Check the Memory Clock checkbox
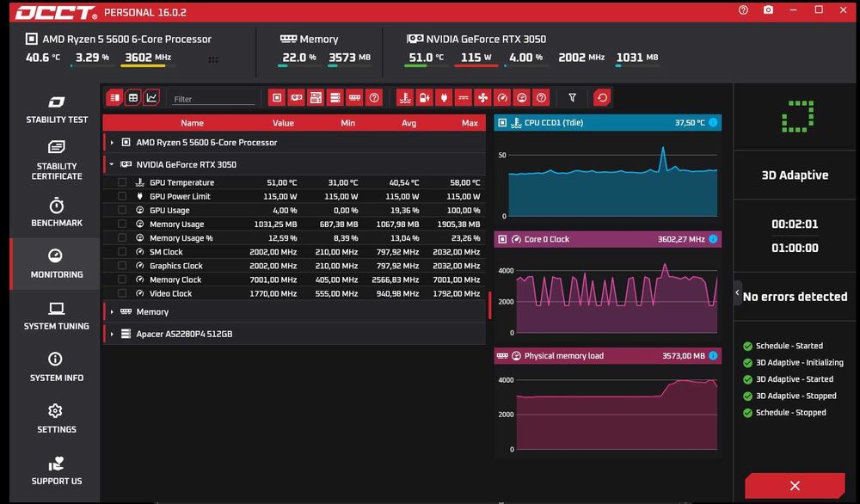The width and height of the screenshot is (860, 504). tap(122, 280)
